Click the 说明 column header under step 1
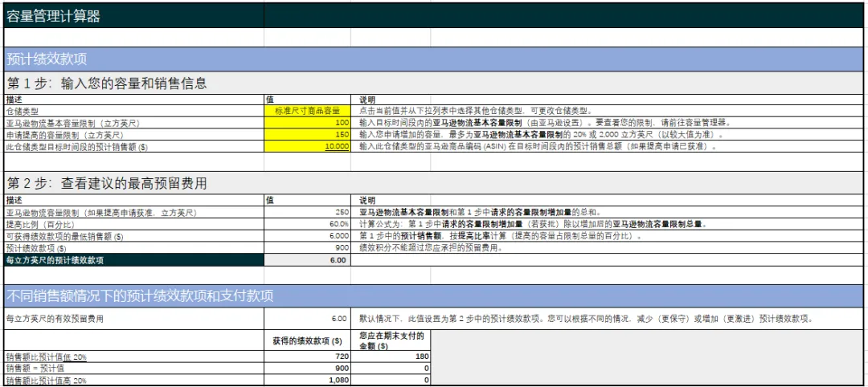The width and height of the screenshot is (868, 387). pos(367,100)
